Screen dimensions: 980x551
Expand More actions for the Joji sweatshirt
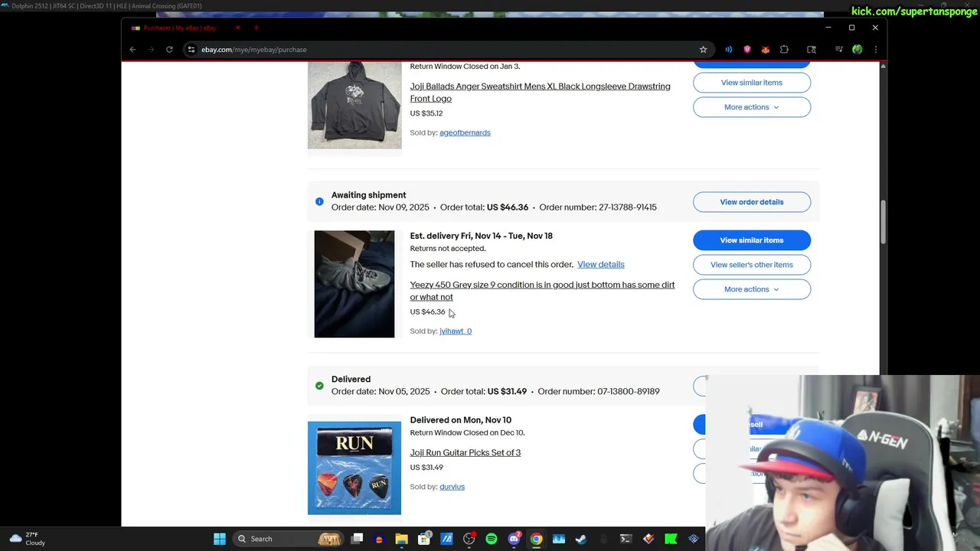pos(752,107)
